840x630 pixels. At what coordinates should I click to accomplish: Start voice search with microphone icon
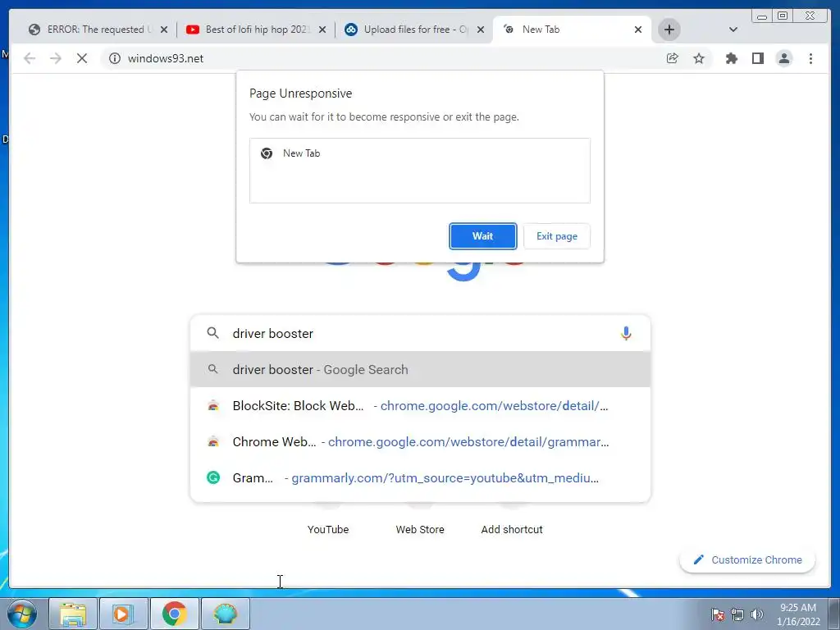(x=626, y=333)
